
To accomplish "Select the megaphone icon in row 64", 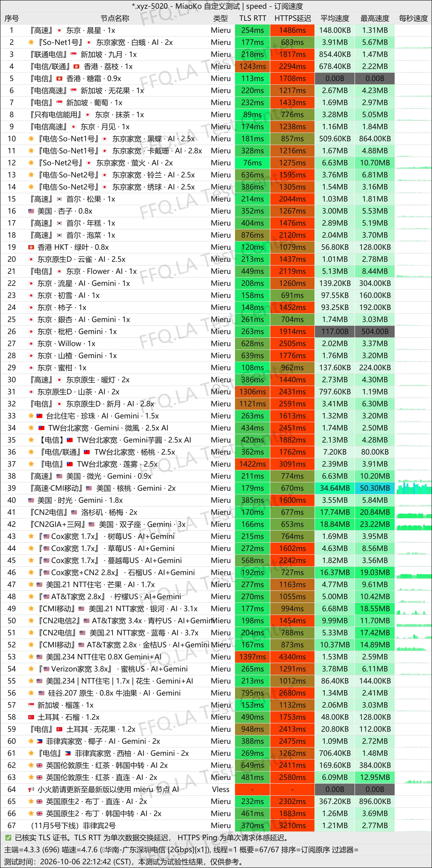I will click(31, 789).
